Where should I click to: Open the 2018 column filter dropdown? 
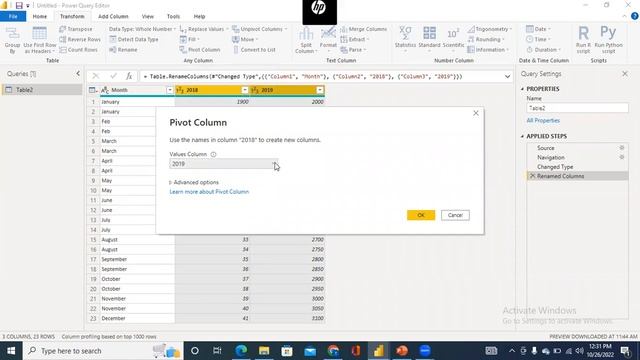coord(245,90)
